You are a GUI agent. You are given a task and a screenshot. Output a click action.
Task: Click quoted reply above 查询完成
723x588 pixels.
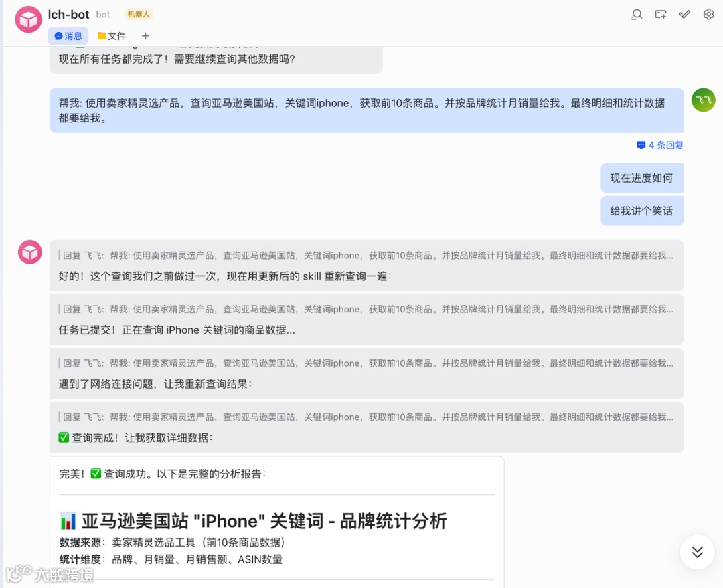pos(367,417)
